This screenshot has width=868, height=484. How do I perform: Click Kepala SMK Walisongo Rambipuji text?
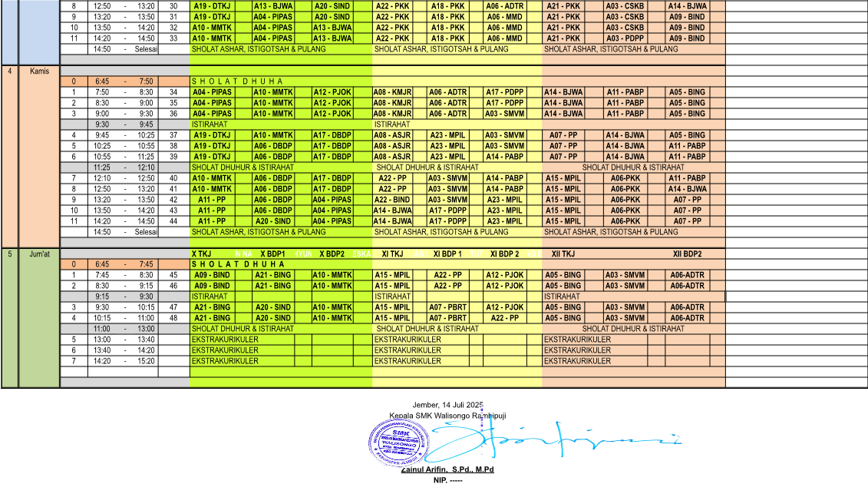pos(447,416)
